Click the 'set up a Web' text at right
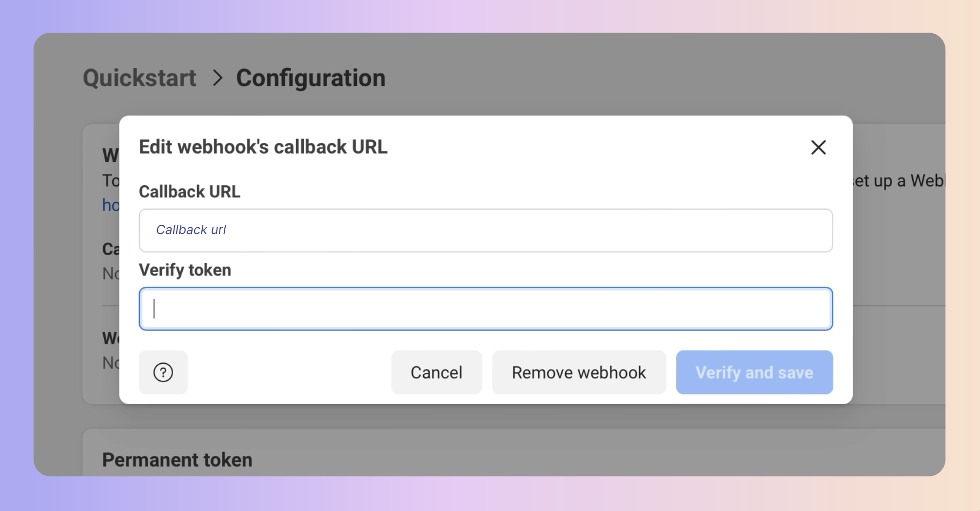Image resolution: width=980 pixels, height=511 pixels. pos(898,181)
